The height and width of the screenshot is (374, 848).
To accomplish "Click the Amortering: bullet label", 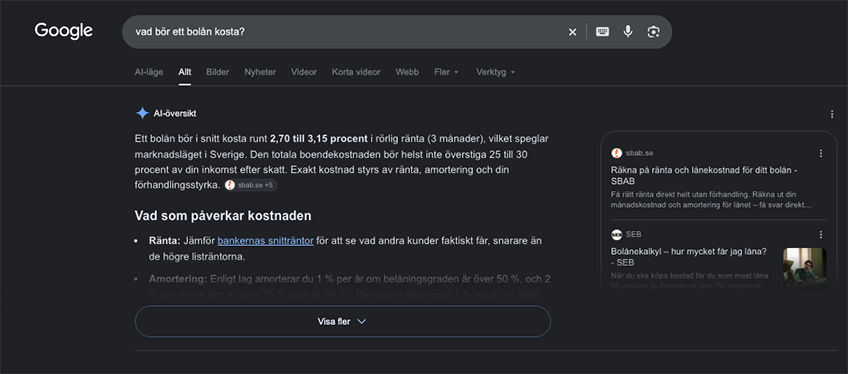I will tap(178, 279).
